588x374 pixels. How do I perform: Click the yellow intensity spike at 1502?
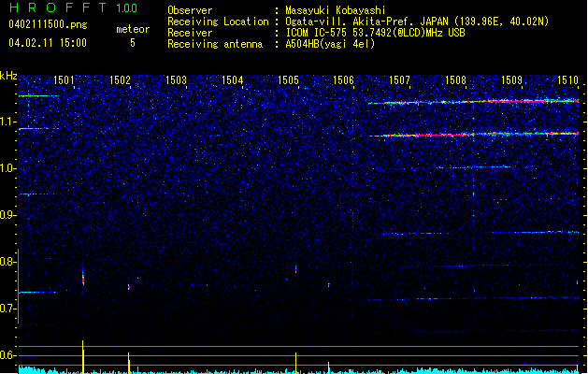[x=129, y=363]
